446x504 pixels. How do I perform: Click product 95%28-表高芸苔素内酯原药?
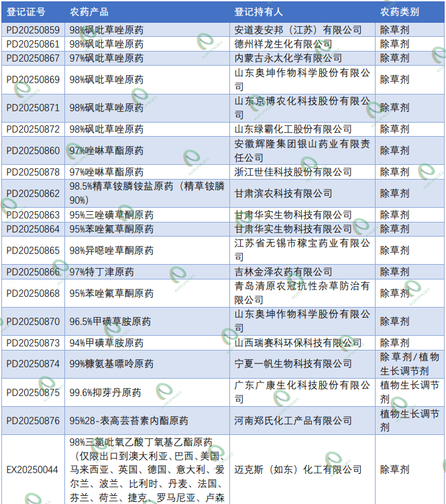click(129, 421)
